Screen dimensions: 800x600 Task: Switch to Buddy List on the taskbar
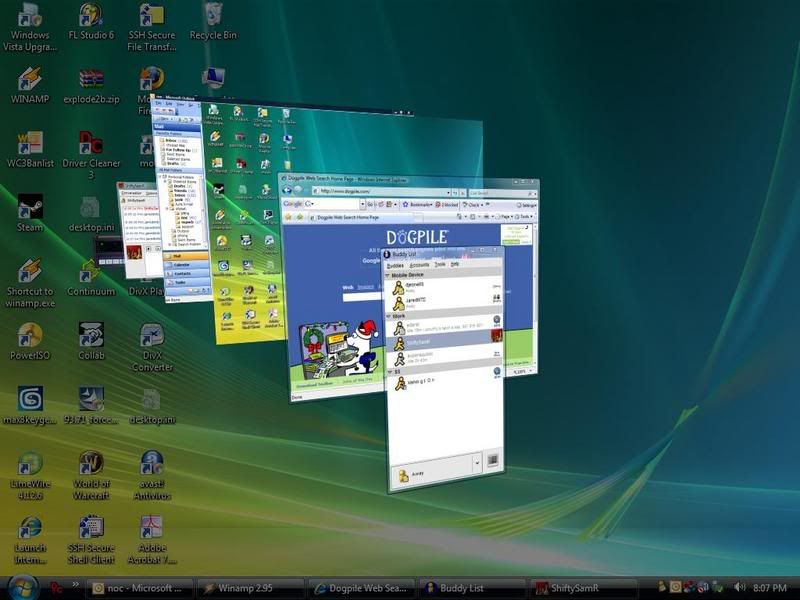tap(472, 588)
